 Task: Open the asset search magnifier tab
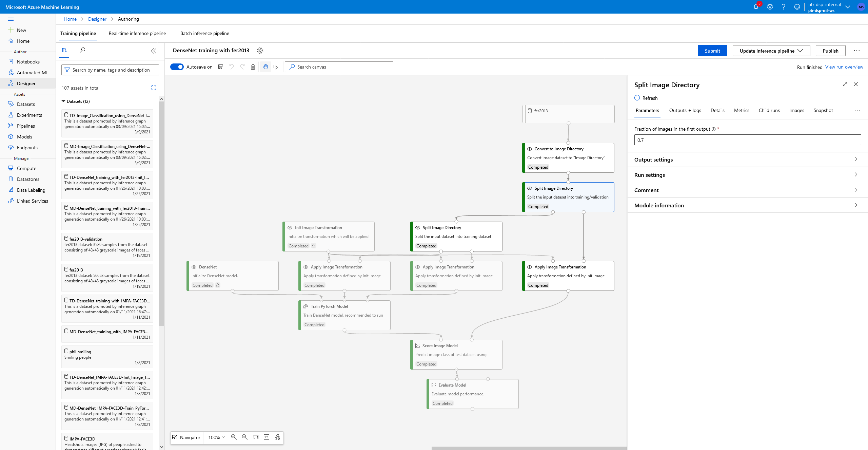coord(82,50)
